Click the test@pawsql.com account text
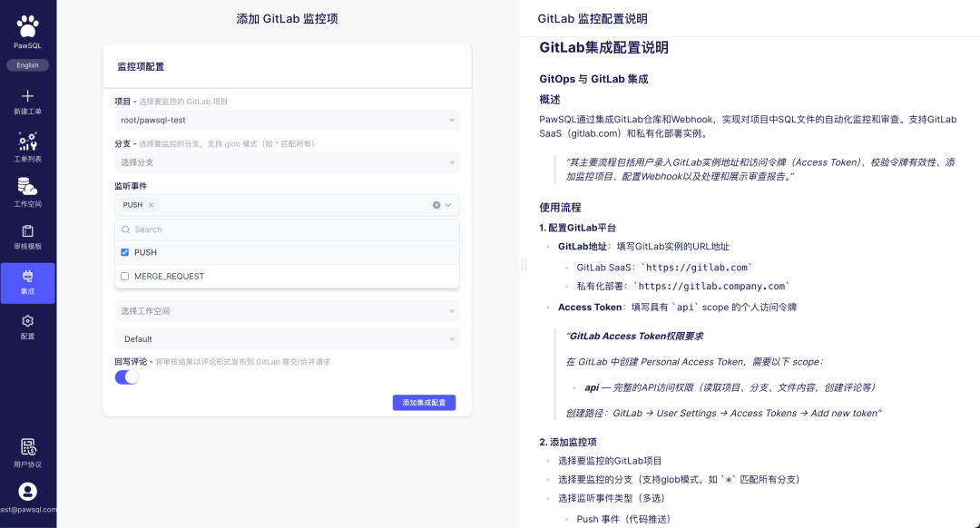The image size is (980, 528). pos(28,509)
